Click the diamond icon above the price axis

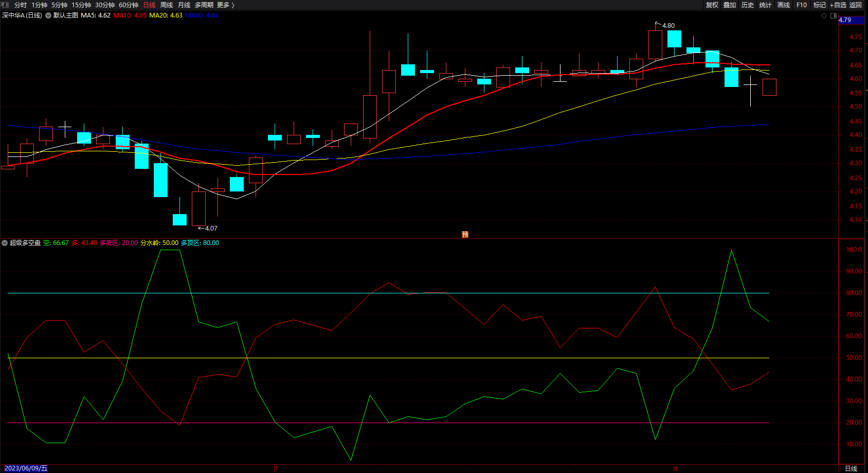tap(824, 15)
